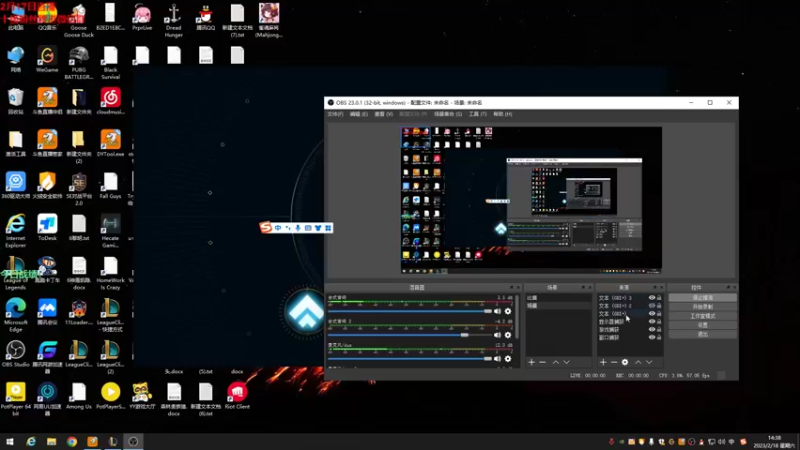Toggle eye icon for 显示器捕获 source
800x450 pixels.
click(x=652, y=321)
